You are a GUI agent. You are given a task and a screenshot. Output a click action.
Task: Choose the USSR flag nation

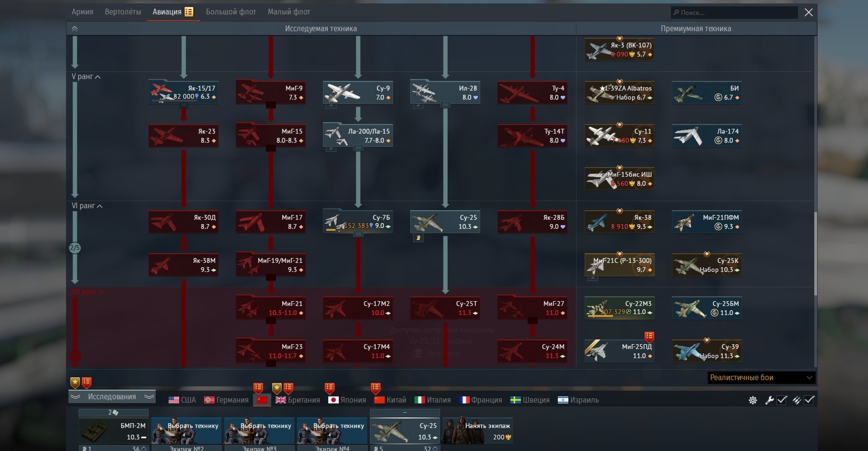click(262, 400)
